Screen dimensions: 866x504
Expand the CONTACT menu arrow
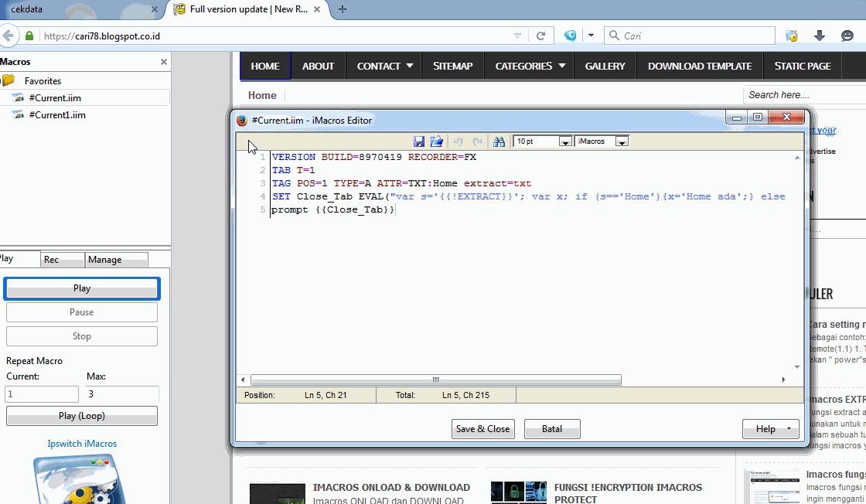pyautogui.click(x=410, y=66)
